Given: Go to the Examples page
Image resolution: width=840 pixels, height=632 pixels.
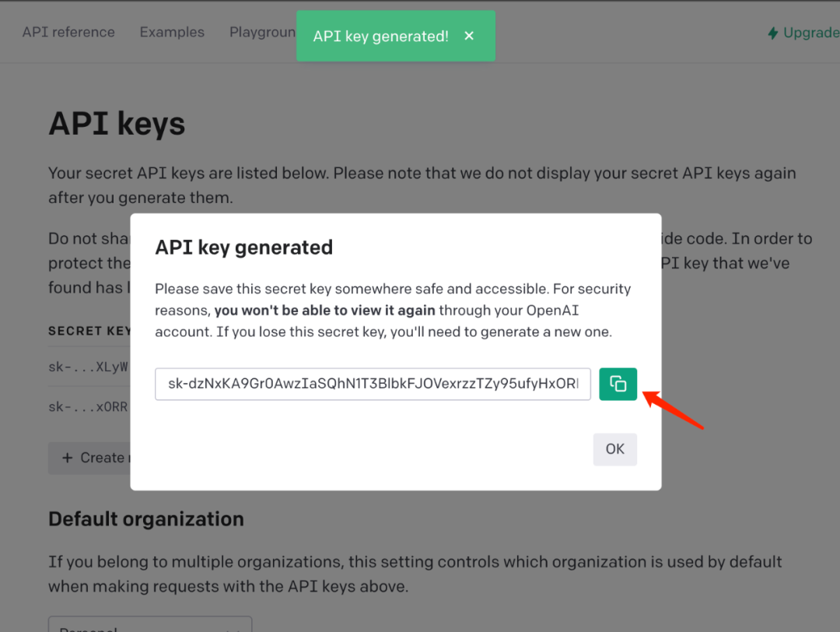Looking at the screenshot, I should [172, 32].
